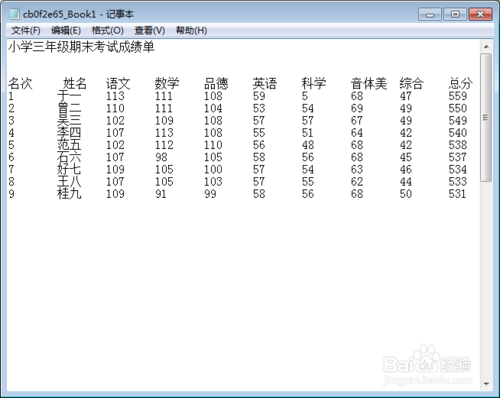The height and width of the screenshot is (398, 500).
Task: Click the name 李四
Action: point(69,133)
